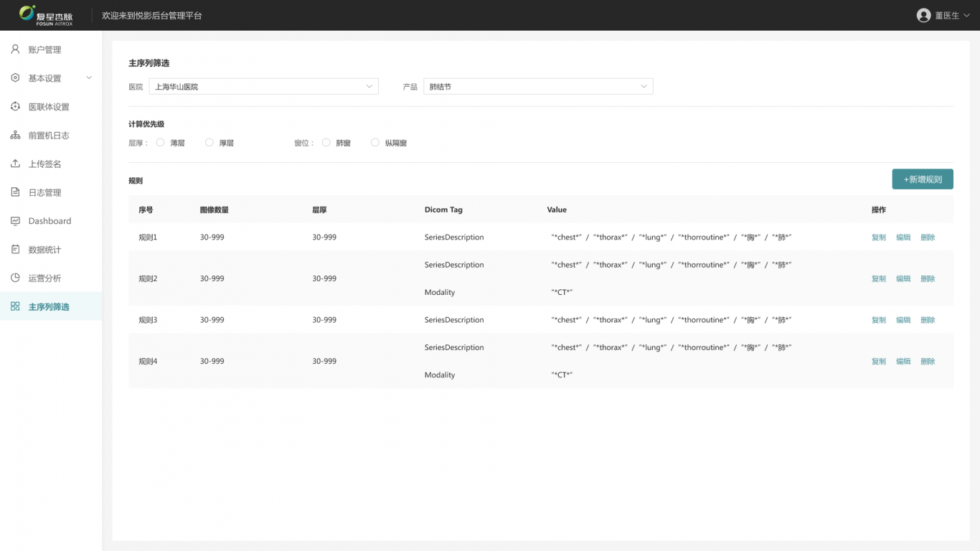Click 删除 for 规则4
This screenshot has width=980, height=551.
click(928, 362)
